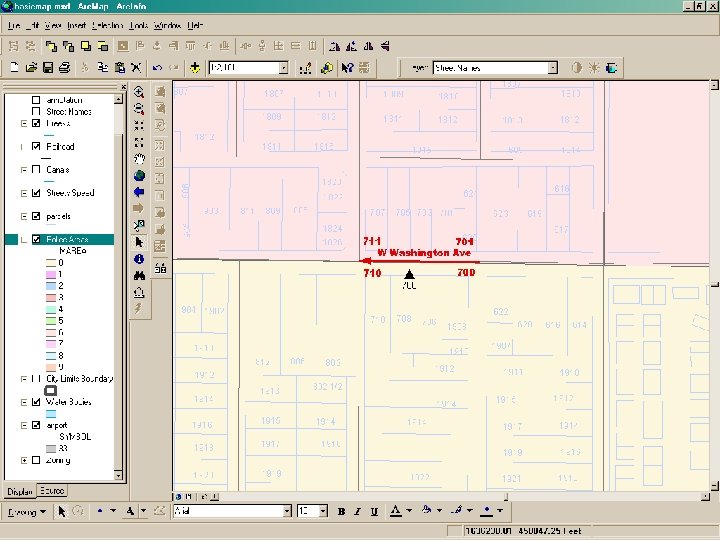This screenshot has width=720, height=540.
Task: Select the Zoom In tool
Action: click(139, 91)
